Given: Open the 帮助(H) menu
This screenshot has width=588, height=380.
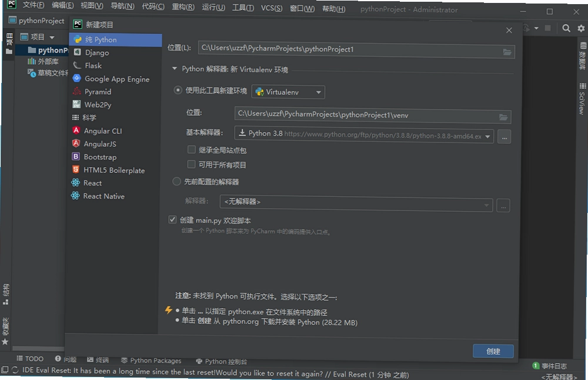Looking at the screenshot, I should (333, 9).
